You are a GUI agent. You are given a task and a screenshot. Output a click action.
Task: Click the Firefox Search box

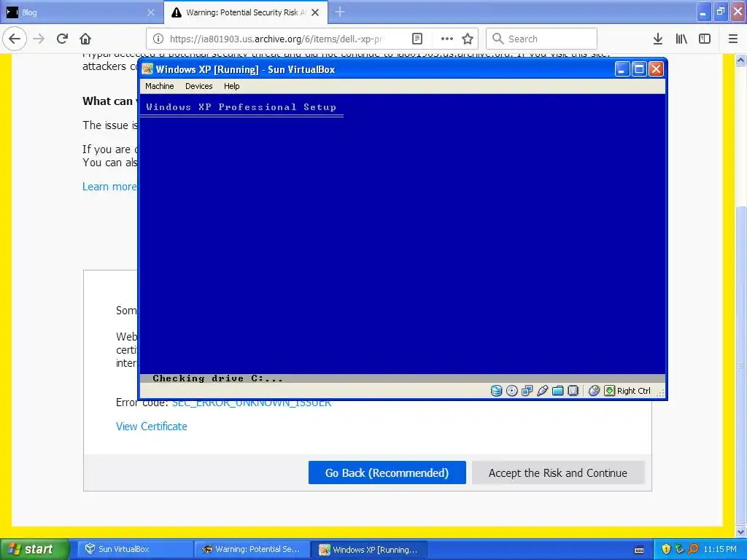pyautogui.click(x=542, y=39)
